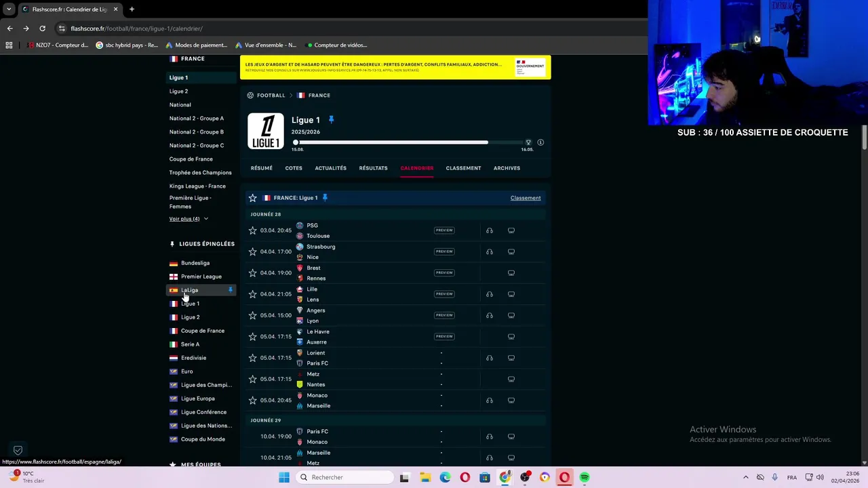The height and width of the screenshot is (488, 868).
Task: Open Résultats tab
Action: pos(373,168)
